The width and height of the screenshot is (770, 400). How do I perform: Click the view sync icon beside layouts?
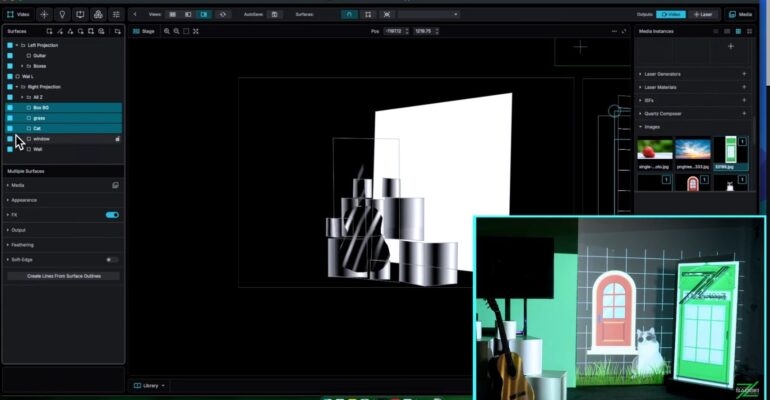223,14
